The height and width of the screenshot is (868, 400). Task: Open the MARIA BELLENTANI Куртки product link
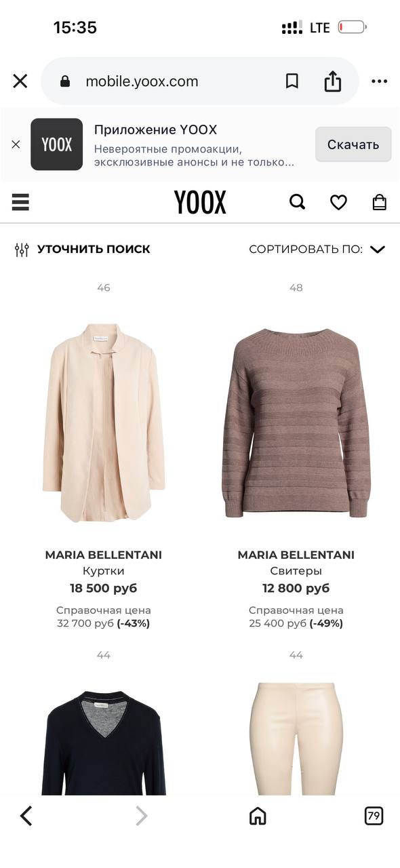[103, 555]
